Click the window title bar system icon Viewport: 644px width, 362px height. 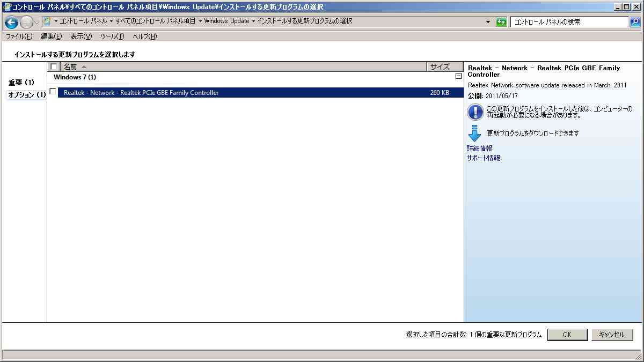pyautogui.click(x=7, y=7)
